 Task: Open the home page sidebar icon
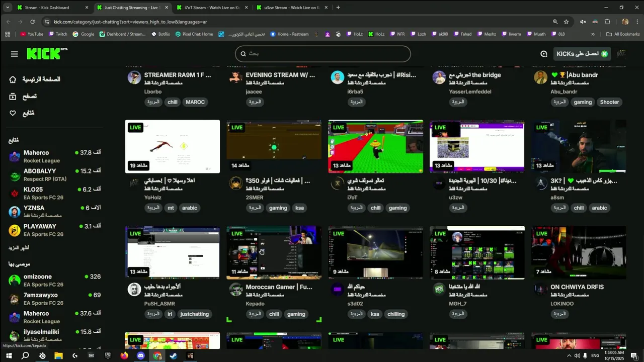tap(13, 79)
